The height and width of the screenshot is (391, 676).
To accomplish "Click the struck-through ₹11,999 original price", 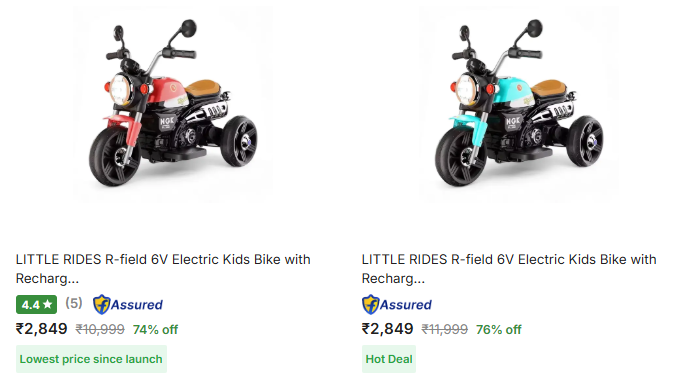I will 444,330.
